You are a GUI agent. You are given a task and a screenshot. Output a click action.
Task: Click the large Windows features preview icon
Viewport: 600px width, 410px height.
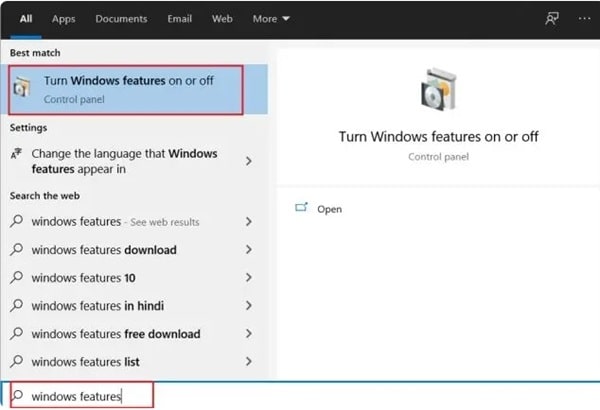coord(438,92)
